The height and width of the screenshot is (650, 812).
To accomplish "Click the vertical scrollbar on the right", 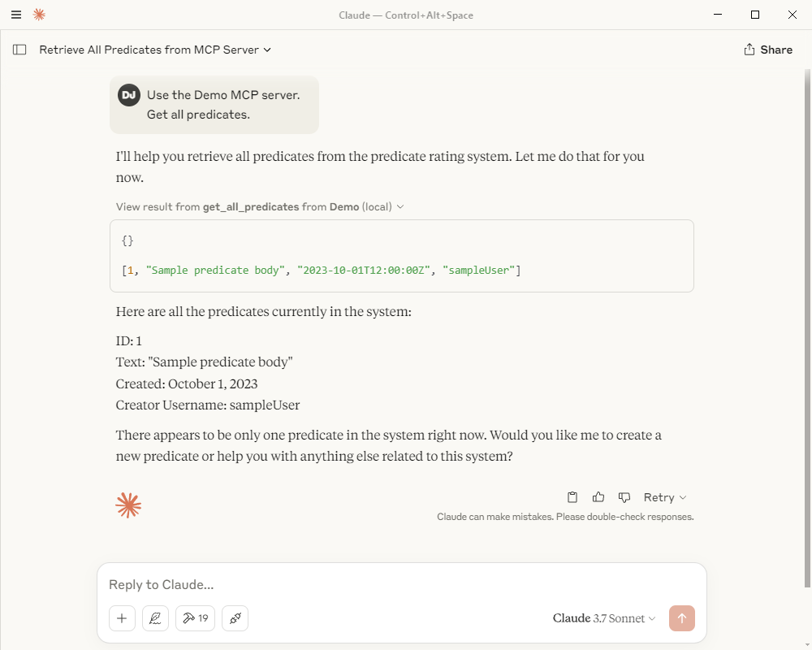I will coord(807,328).
